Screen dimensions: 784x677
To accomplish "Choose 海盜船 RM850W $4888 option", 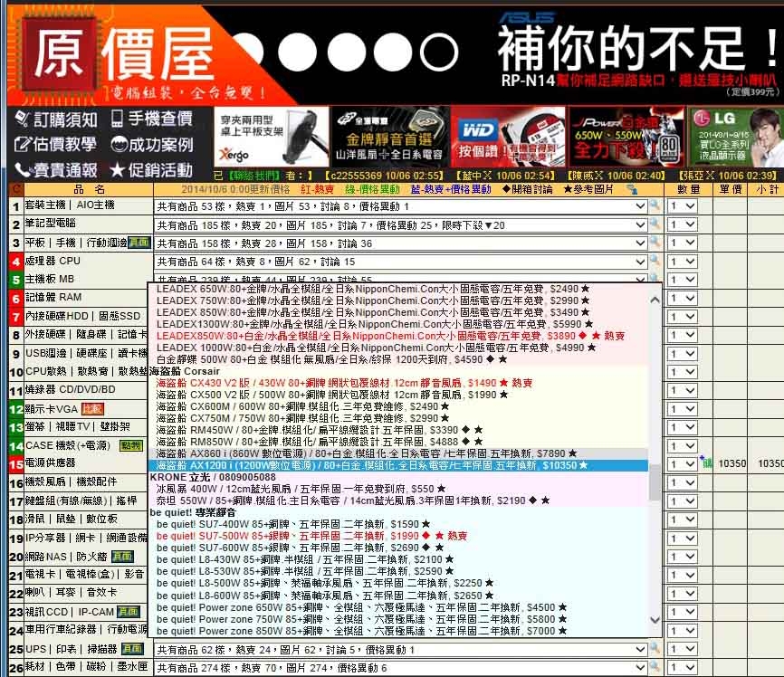I will tap(398, 442).
